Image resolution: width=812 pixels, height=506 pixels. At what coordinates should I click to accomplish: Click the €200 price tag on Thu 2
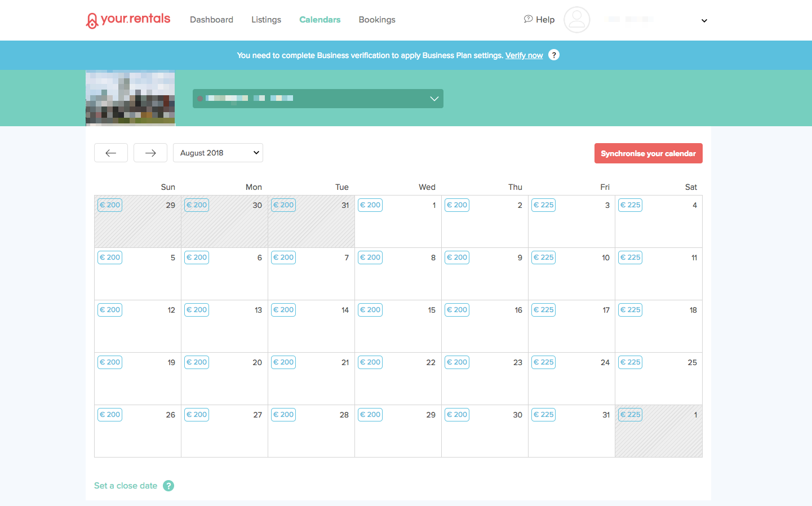457,205
